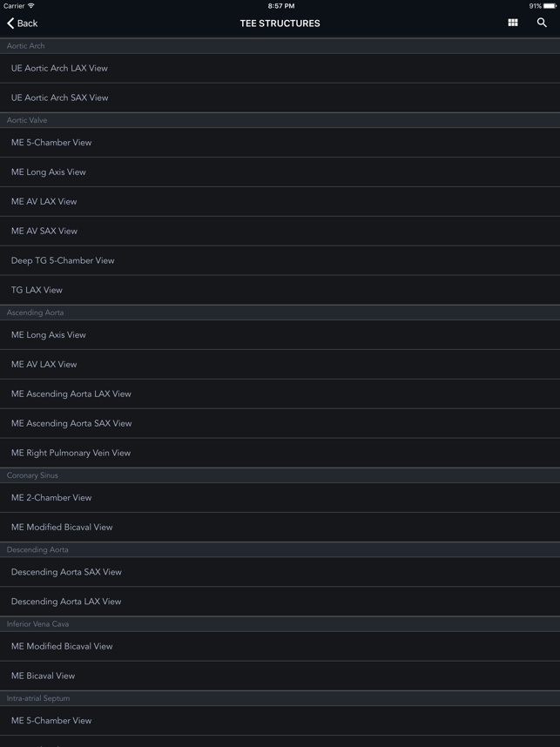Select ME 5-Chamber View under Intra-atrial Septum
The width and height of the screenshot is (560, 747).
pyautogui.click(x=51, y=721)
